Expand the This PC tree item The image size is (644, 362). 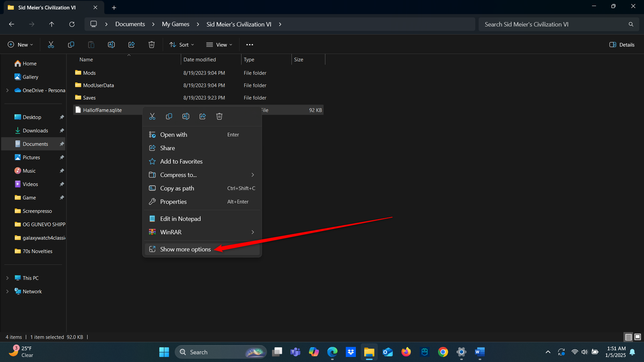[x=7, y=278]
